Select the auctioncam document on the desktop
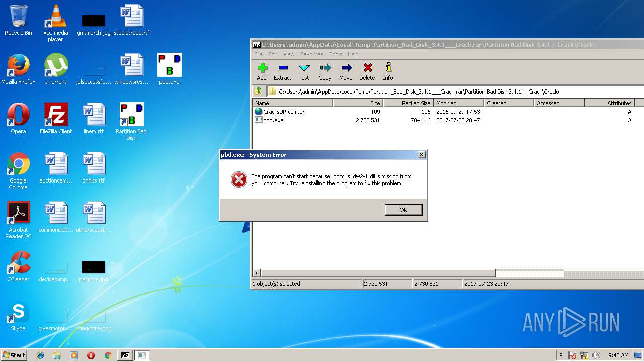The image size is (644, 362). coord(56,168)
